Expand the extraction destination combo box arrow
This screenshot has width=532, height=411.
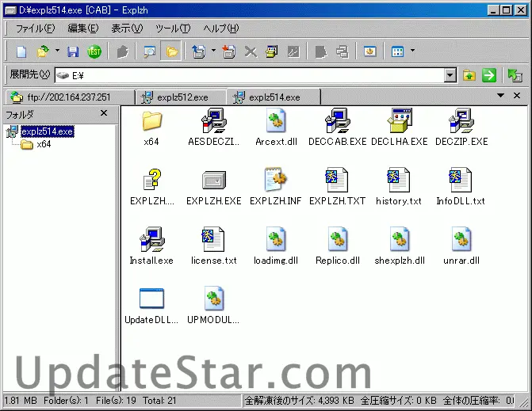point(450,75)
